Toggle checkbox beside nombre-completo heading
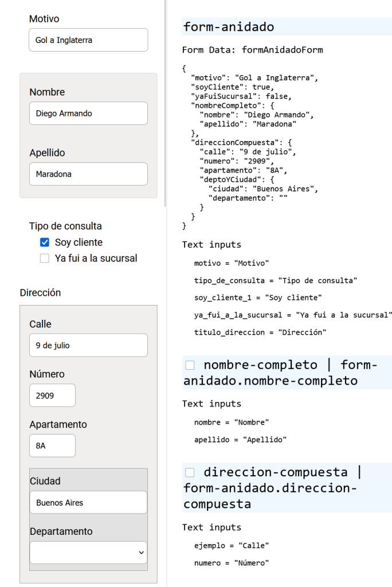 [190, 365]
